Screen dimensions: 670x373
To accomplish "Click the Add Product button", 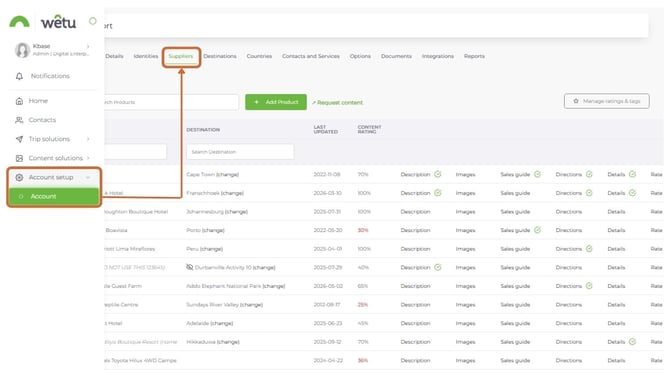I will coord(276,102).
